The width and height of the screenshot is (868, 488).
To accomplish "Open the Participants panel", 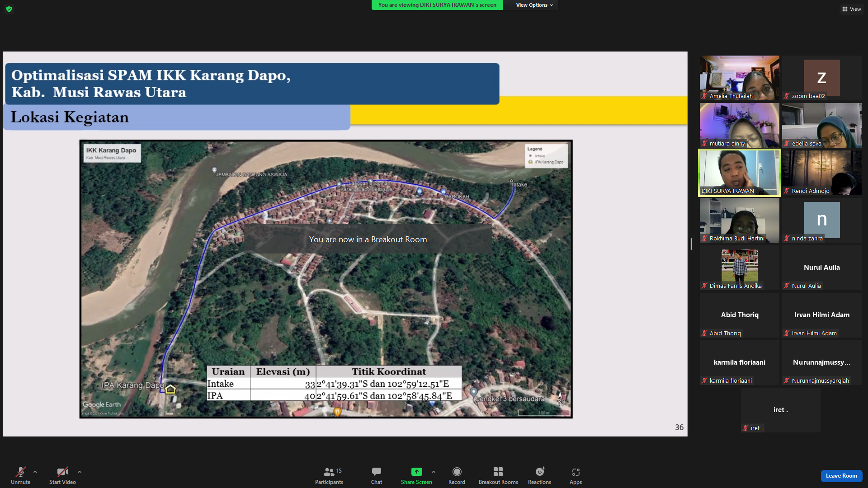I will click(x=329, y=475).
